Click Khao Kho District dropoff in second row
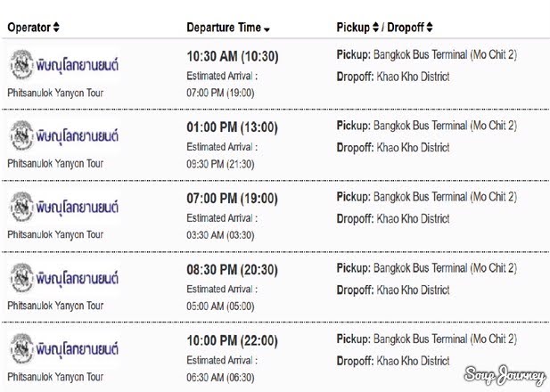 tap(413, 148)
